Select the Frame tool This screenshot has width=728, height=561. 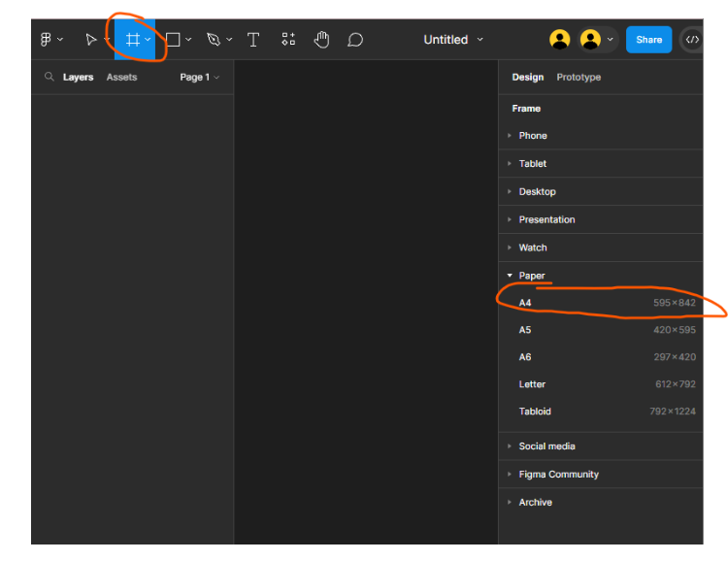(132, 40)
